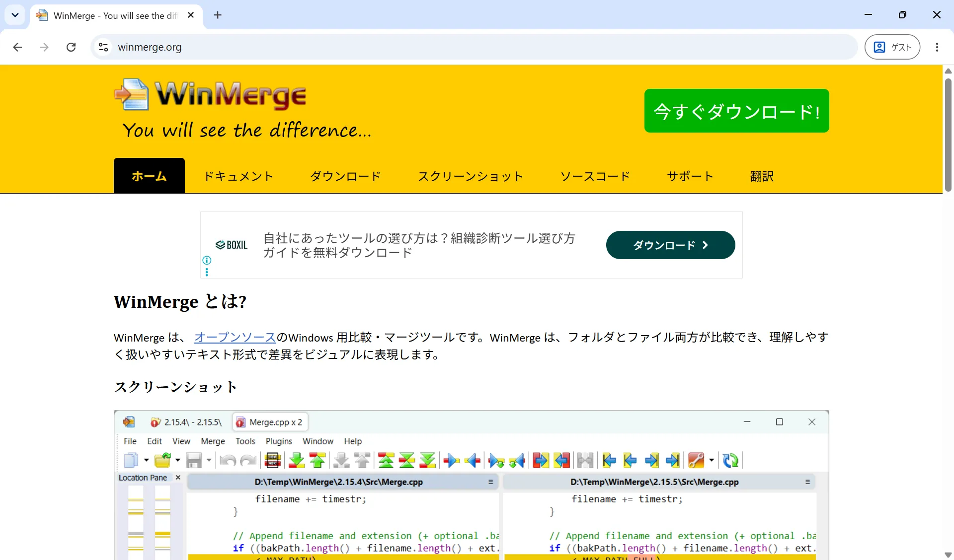Click the scrollbar down arrow
This screenshot has width=954, height=560.
pos(948,555)
